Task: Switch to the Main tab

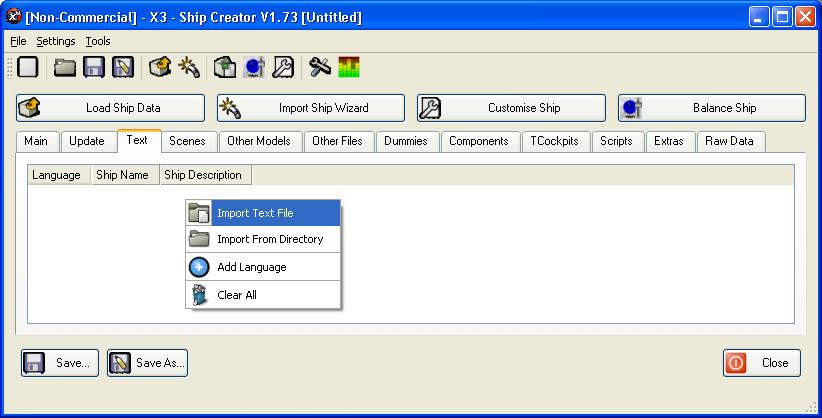Action: tap(36, 141)
